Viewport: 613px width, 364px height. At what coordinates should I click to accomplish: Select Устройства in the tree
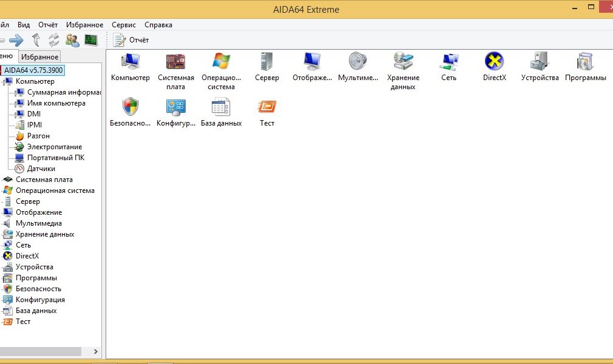tap(35, 267)
